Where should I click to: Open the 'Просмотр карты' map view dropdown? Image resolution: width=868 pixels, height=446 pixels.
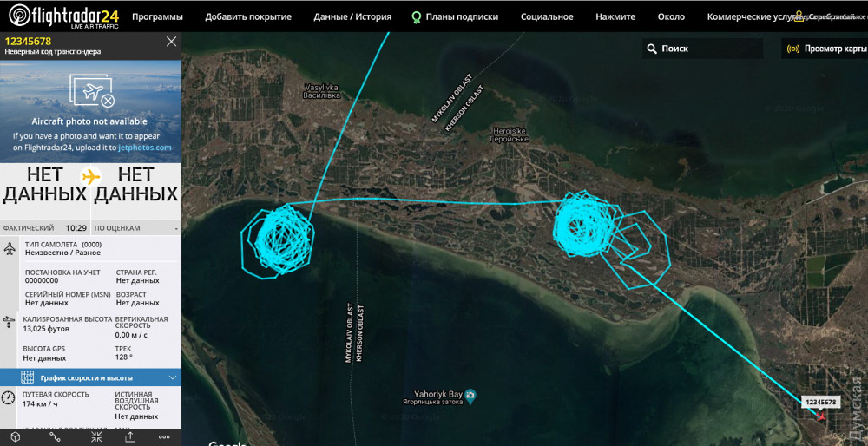pos(825,49)
